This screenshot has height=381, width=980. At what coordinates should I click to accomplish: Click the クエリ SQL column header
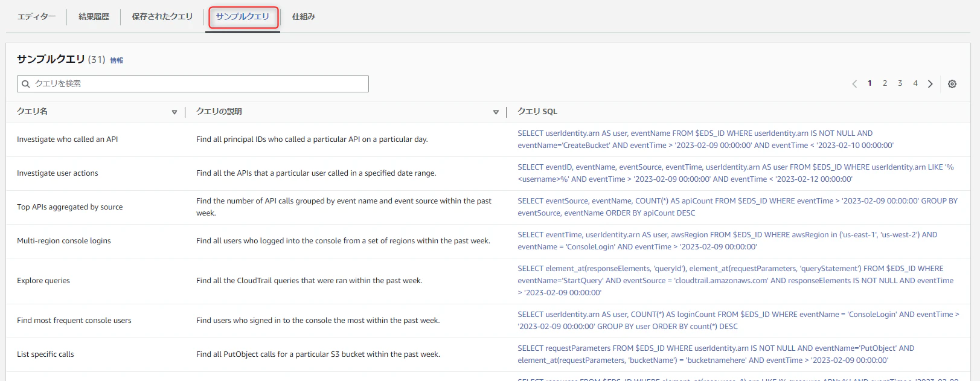[537, 112]
